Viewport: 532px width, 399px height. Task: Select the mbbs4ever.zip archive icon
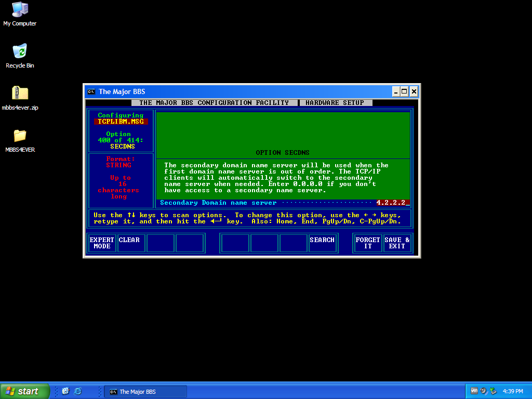tap(20, 94)
